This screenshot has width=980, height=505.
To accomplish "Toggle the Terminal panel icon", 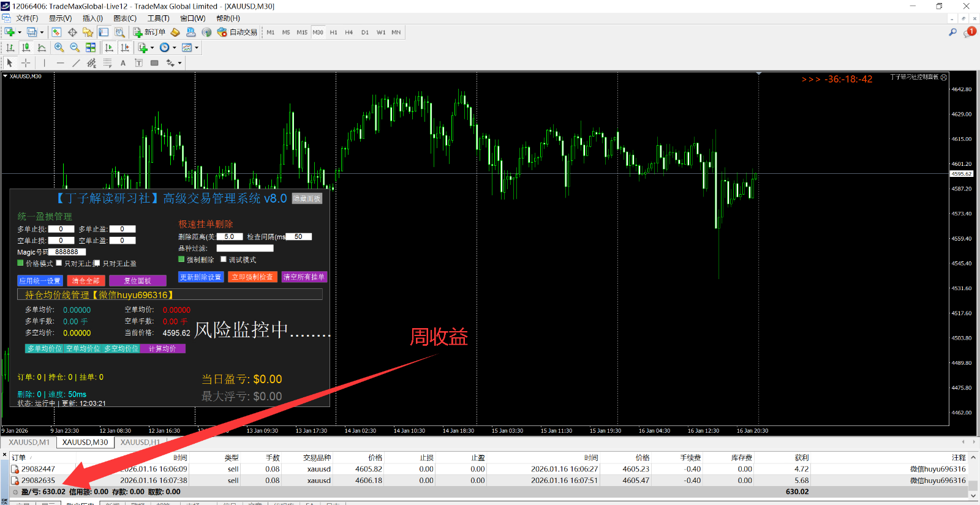I will [x=104, y=32].
